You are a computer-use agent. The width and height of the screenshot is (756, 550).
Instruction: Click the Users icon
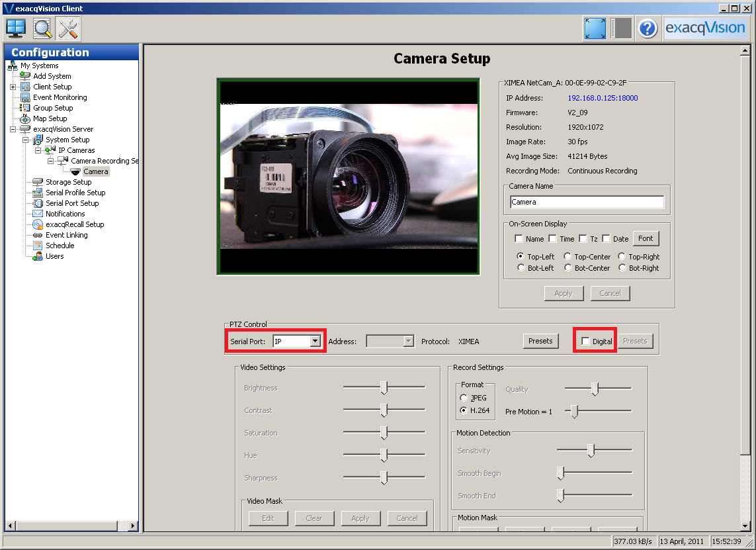[x=38, y=256]
